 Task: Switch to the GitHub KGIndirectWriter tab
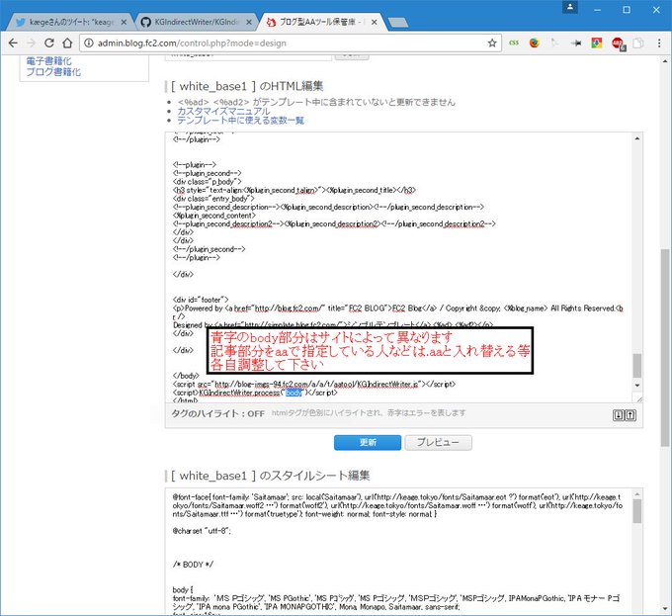pyautogui.click(x=197, y=22)
